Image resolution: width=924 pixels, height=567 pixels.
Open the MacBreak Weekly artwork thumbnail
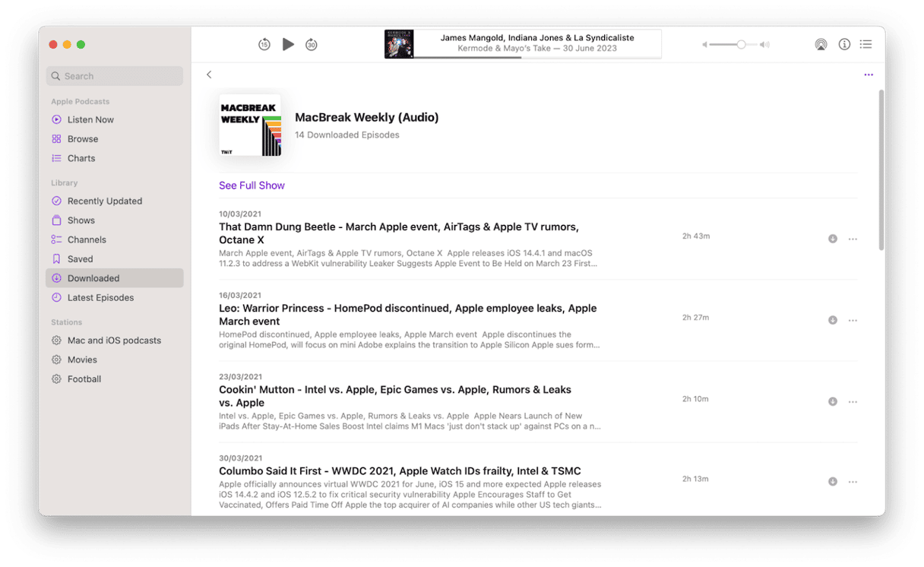pos(250,125)
